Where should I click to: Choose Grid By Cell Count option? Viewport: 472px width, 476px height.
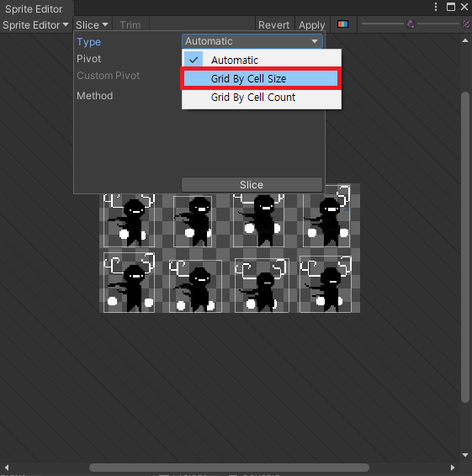[x=262, y=98]
